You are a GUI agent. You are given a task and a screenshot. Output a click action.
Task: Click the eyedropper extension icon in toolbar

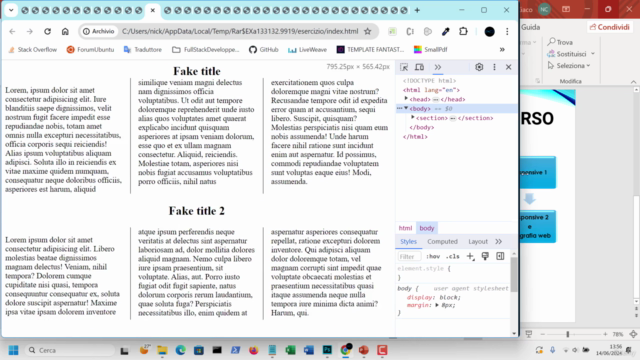(446, 31)
